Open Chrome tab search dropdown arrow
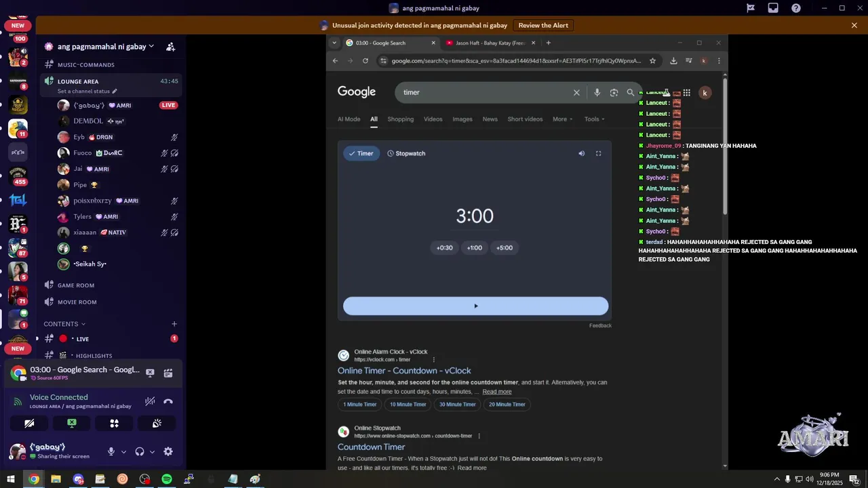 334,43
